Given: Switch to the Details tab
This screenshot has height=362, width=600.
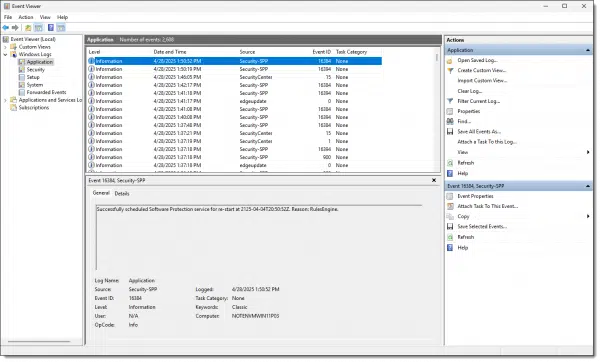Looking at the screenshot, I should (x=122, y=194).
